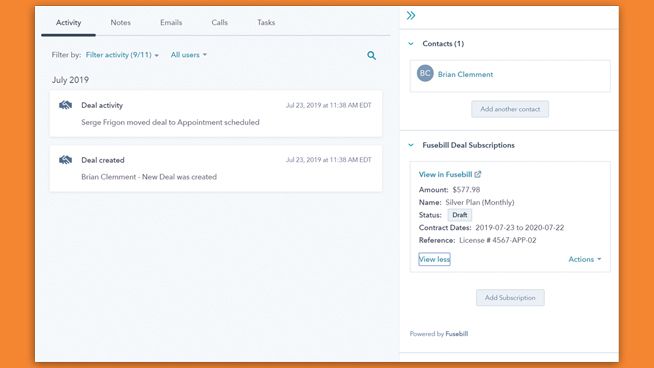The image size is (654, 368).
Task: Click external link icon beside View in Fusebill
Action: click(x=478, y=174)
